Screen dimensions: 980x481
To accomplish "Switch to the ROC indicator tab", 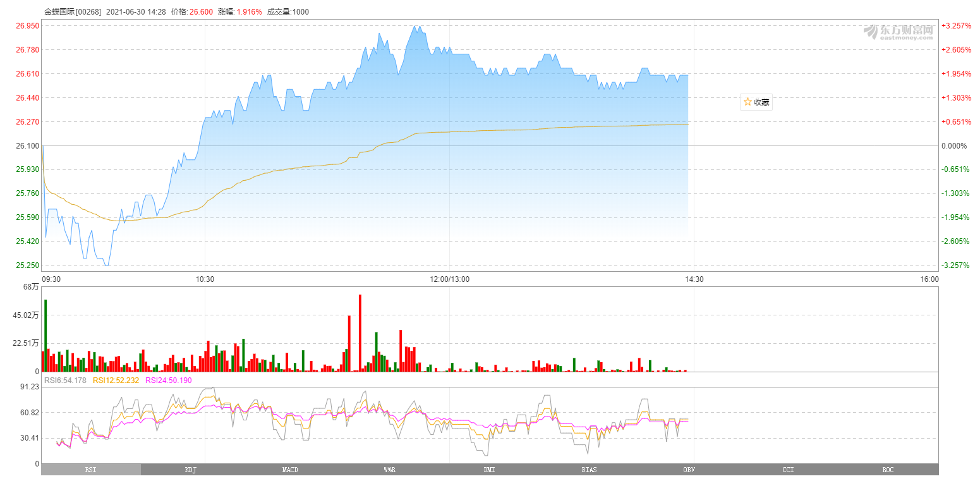I will [x=888, y=470].
